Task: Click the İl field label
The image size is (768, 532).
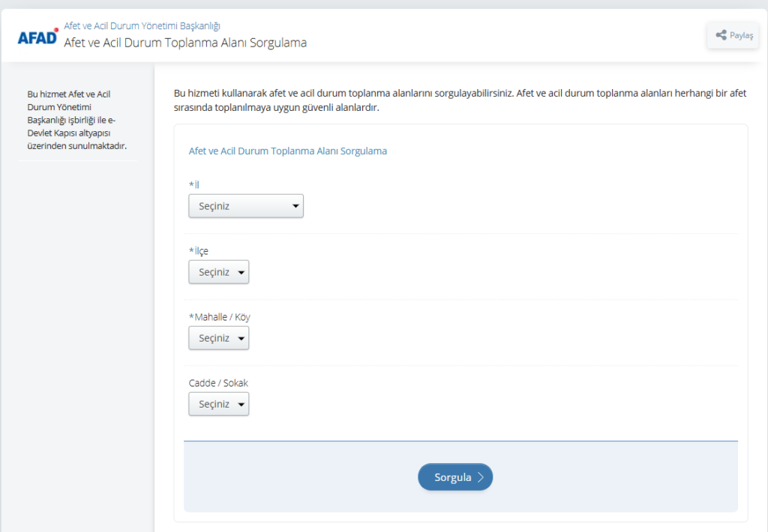Action: 196,185
